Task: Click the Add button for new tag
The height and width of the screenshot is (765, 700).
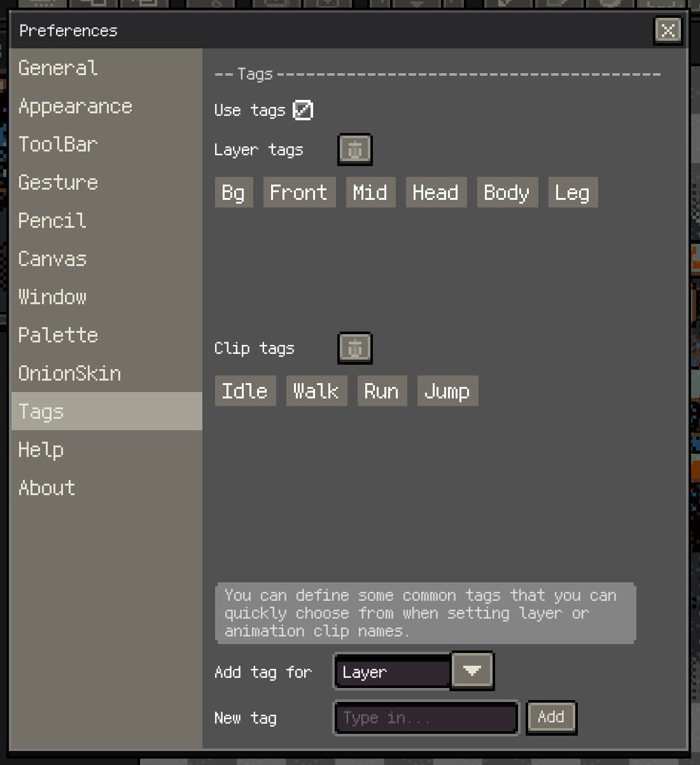Action: point(552,717)
